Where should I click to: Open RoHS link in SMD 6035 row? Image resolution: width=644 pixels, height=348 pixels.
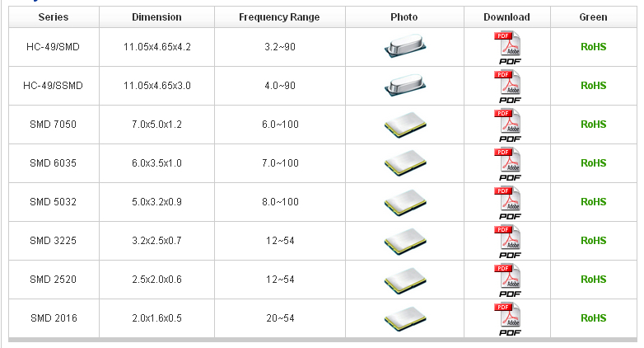point(593,163)
